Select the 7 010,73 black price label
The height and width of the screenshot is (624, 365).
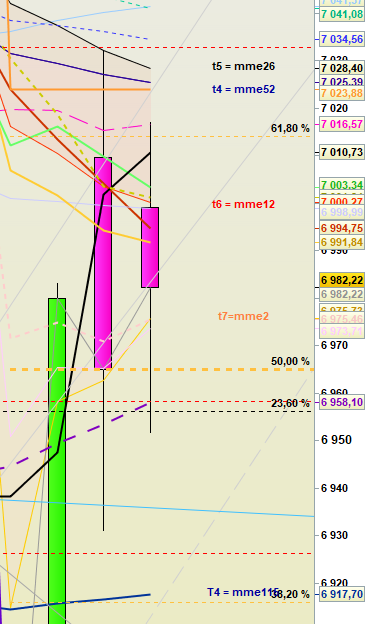[342, 152]
